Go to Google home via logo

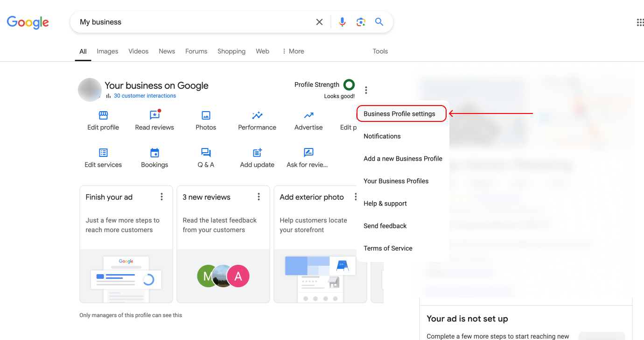click(x=28, y=22)
